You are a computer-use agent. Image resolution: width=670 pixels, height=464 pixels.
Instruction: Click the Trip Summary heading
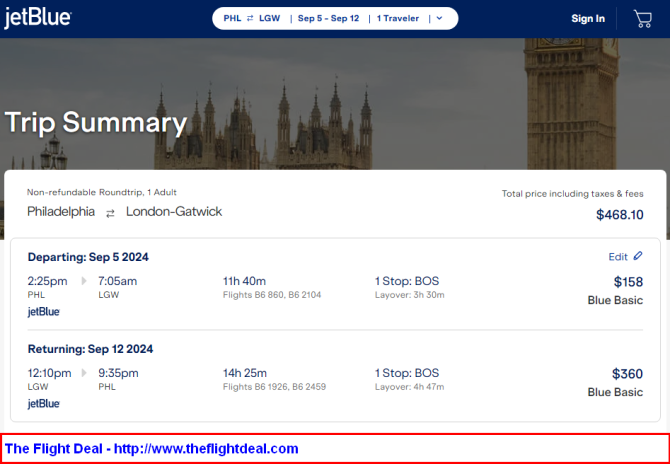96,123
